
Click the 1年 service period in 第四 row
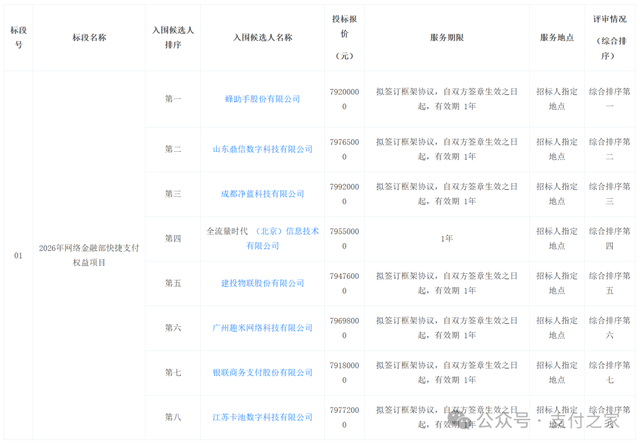447,239
